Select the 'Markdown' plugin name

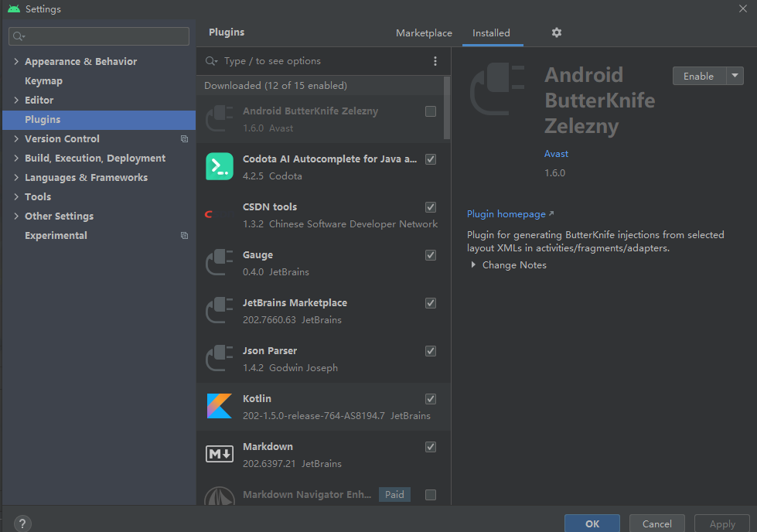click(x=268, y=446)
